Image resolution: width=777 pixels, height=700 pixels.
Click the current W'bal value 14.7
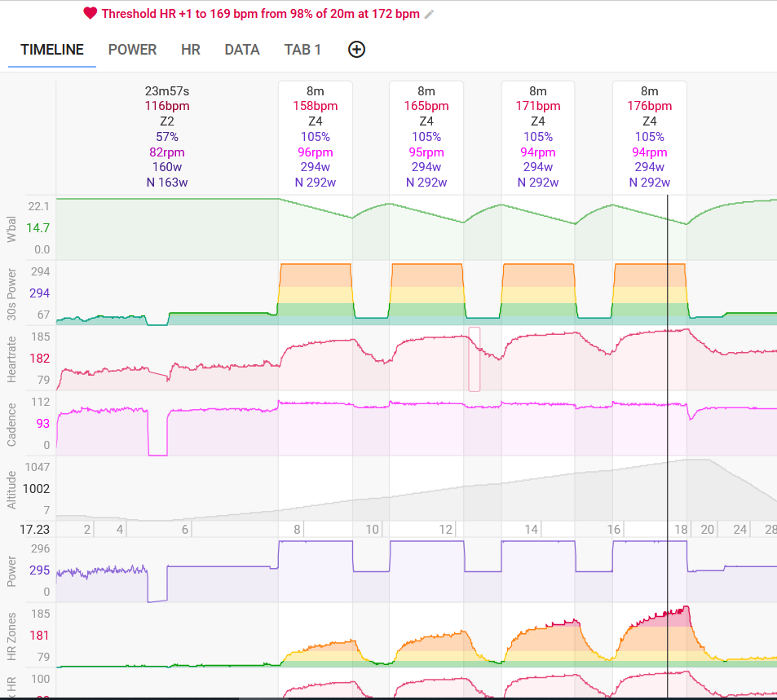pyautogui.click(x=38, y=228)
